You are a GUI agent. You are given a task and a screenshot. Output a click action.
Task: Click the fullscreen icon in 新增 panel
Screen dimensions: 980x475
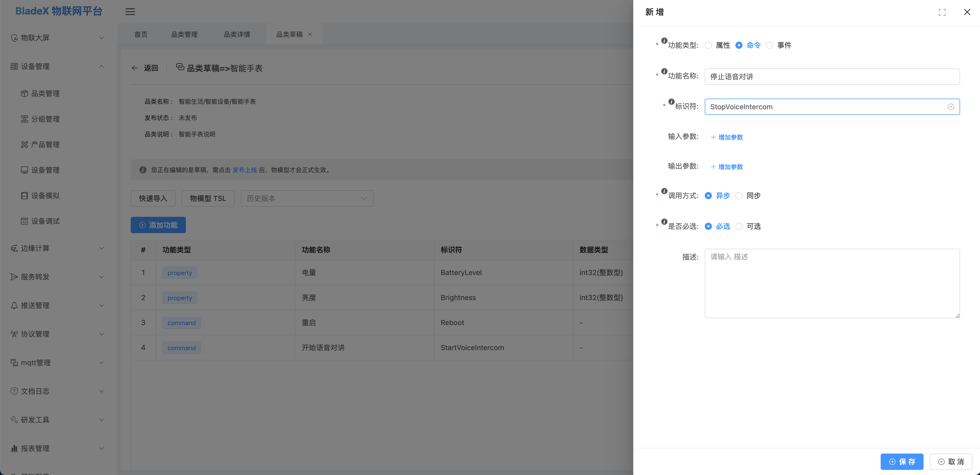[942, 12]
